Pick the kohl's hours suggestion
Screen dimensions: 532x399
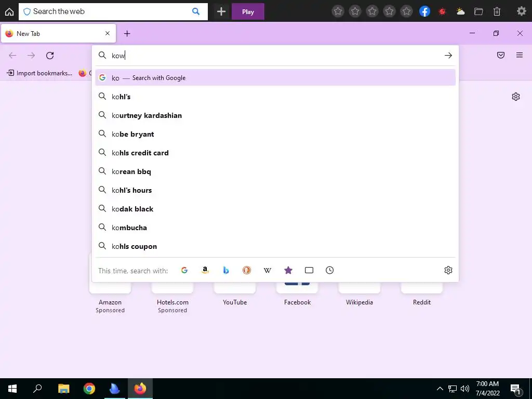tap(275, 190)
